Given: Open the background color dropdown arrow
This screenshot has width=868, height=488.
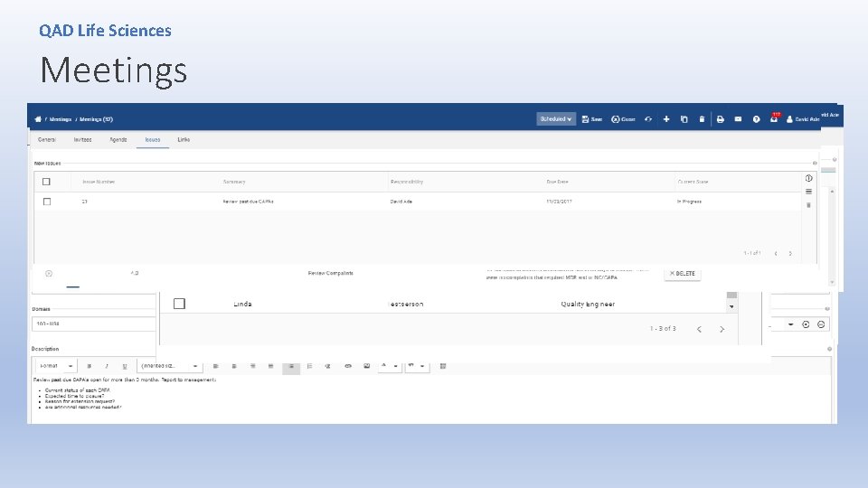Looking at the screenshot, I should [x=422, y=366].
